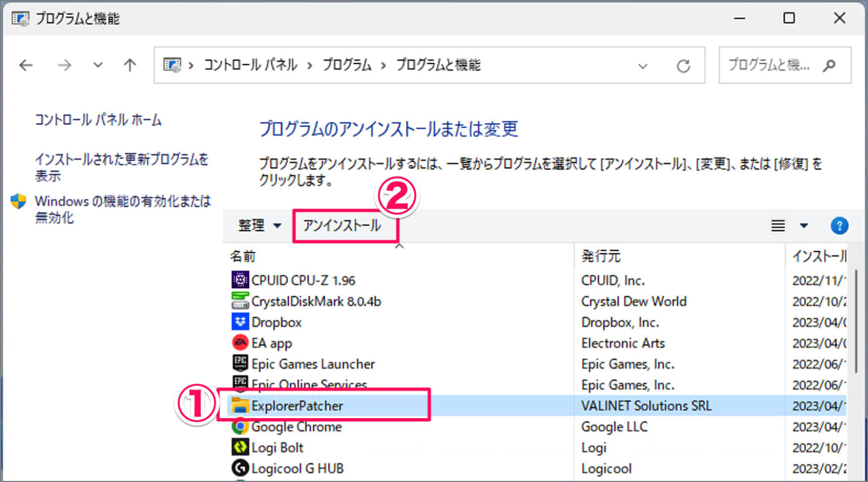Click the ExplorerPatcher folder icon

coord(240,405)
